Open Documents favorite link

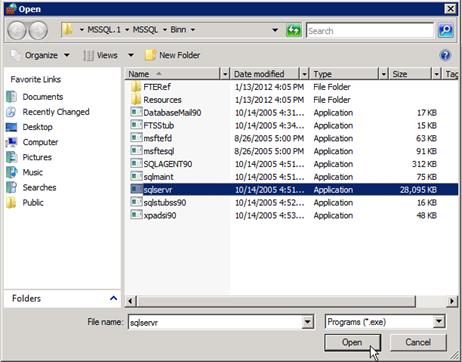coord(43,97)
